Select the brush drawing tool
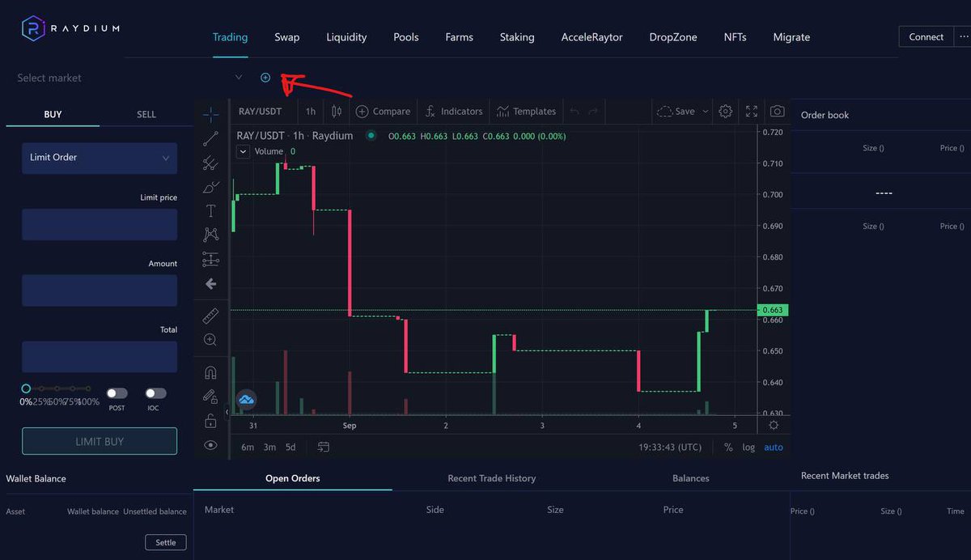Viewport: 971px width, 560px height. click(x=210, y=187)
